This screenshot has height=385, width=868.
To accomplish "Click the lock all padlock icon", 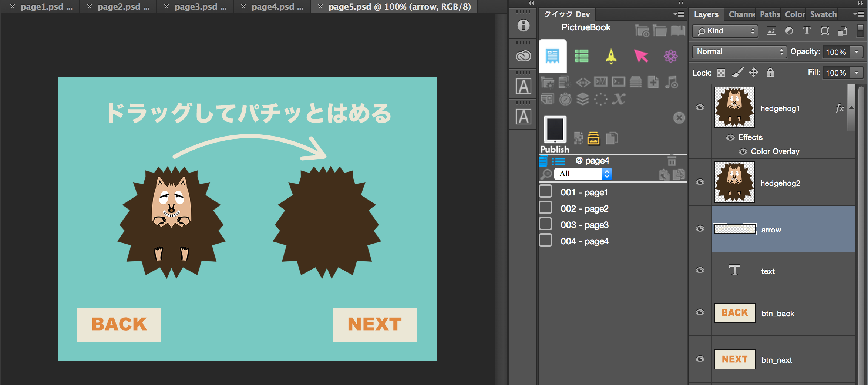I will [770, 73].
